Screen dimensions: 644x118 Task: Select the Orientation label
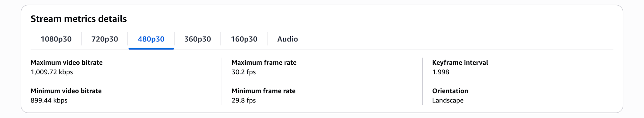tap(450, 91)
